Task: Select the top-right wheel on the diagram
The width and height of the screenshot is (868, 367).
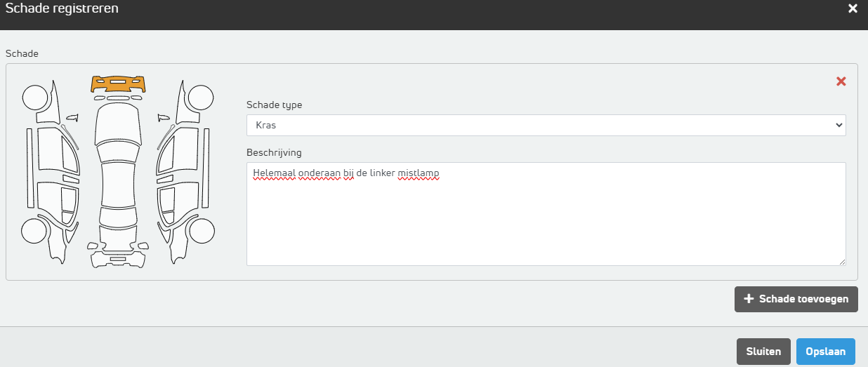Action: (x=201, y=98)
